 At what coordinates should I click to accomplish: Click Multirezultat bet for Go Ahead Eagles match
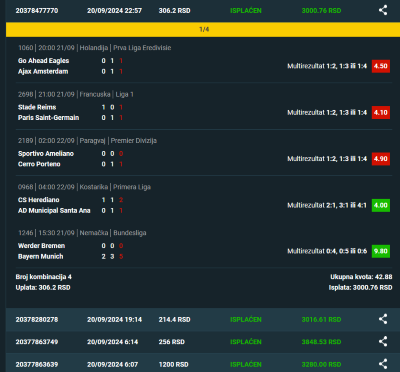[x=327, y=66]
